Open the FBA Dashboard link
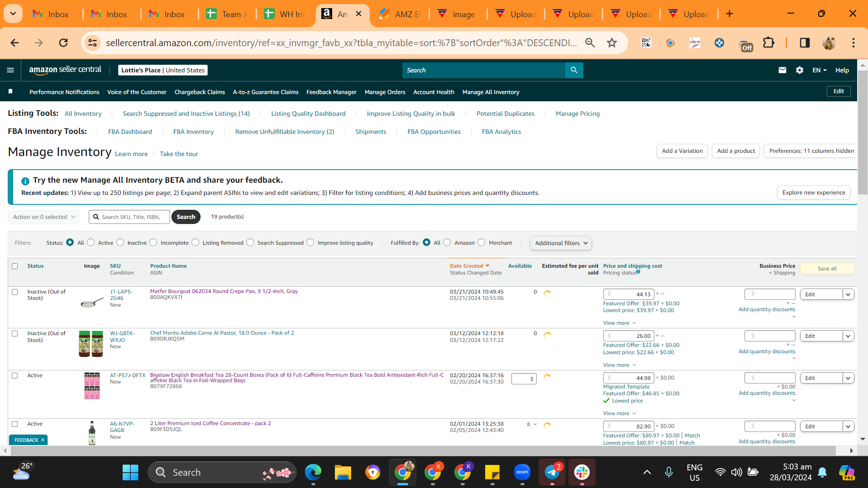This screenshot has height=488, width=868. click(x=130, y=132)
